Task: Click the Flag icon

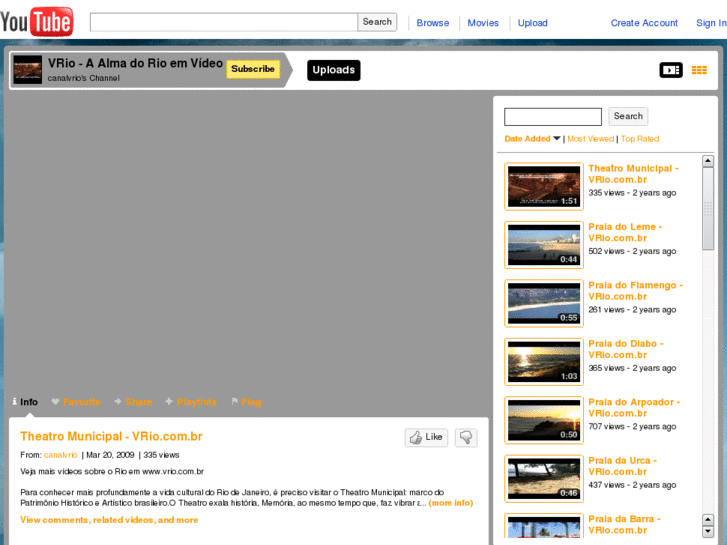Action: point(235,402)
